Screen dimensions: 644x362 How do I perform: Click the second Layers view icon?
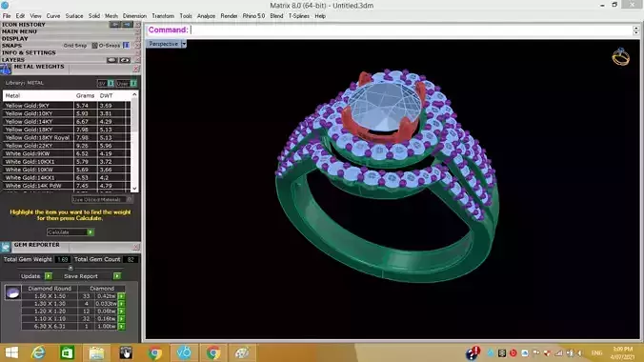tap(125, 60)
